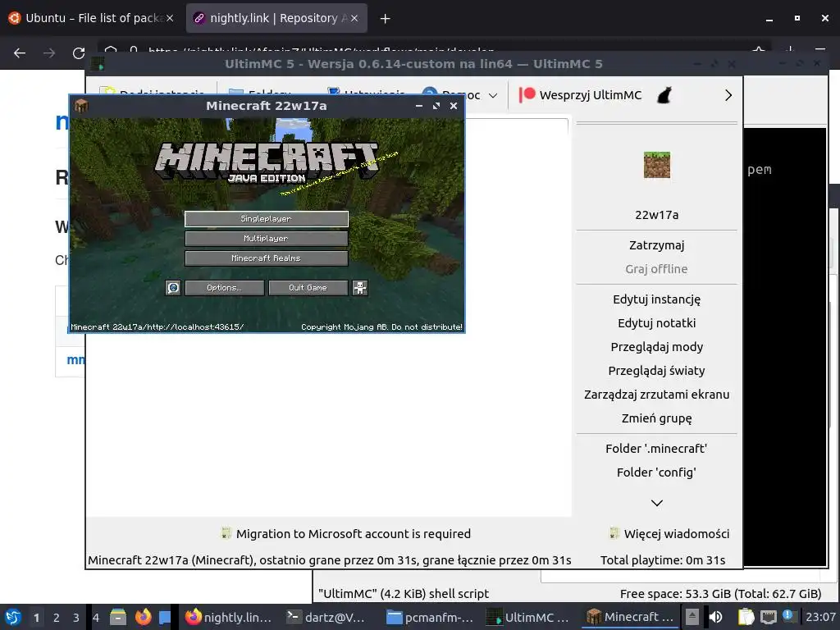Image resolution: width=840 pixels, height=630 pixels.
Task: Reload the browser page
Action: coord(79,53)
